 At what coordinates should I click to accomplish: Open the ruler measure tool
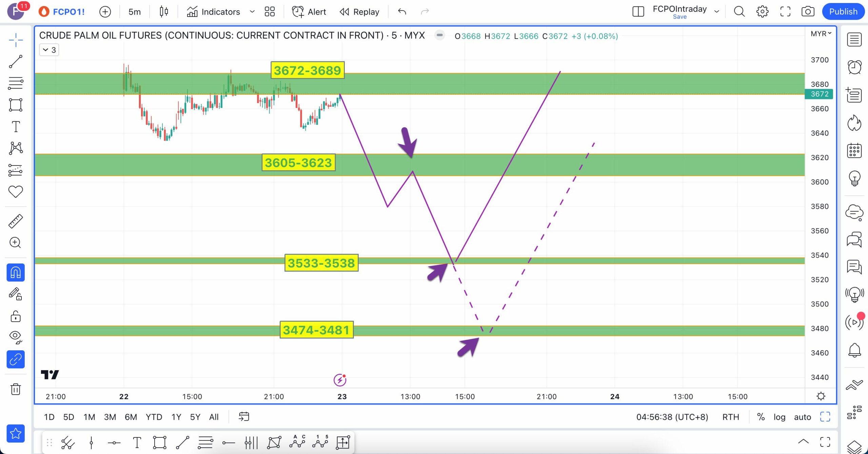[x=16, y=221]
